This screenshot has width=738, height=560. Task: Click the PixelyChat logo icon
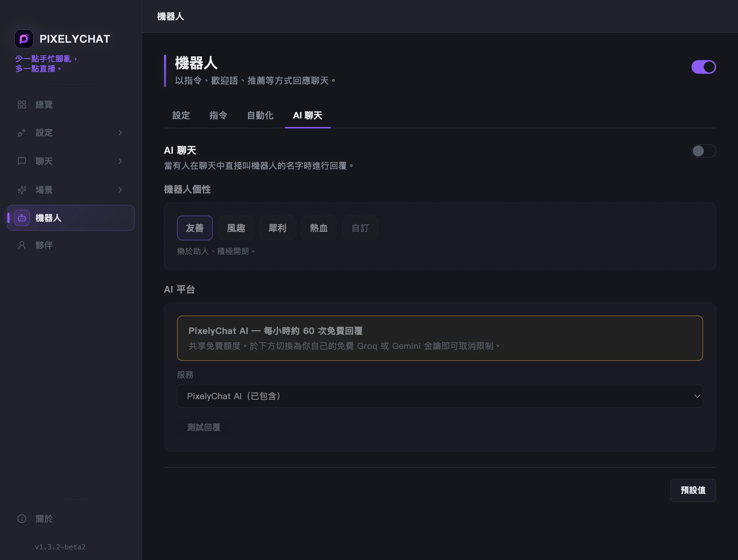[24, 39]
